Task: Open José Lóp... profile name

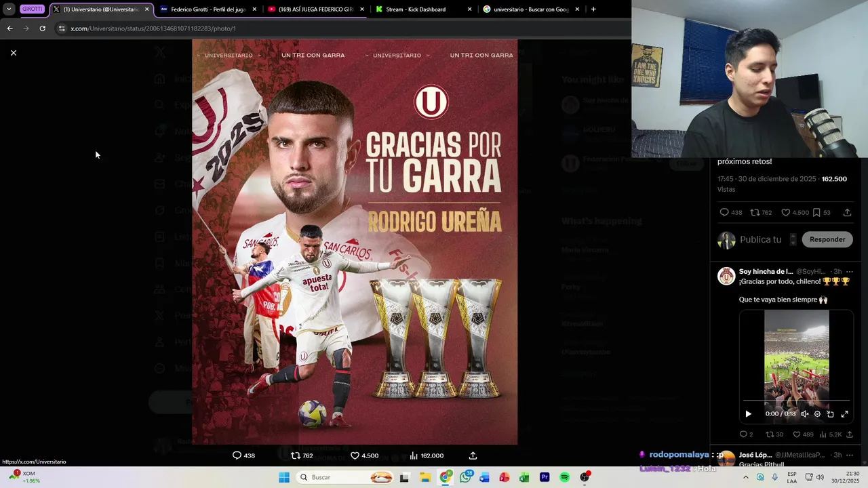Action: pos(755,455)
